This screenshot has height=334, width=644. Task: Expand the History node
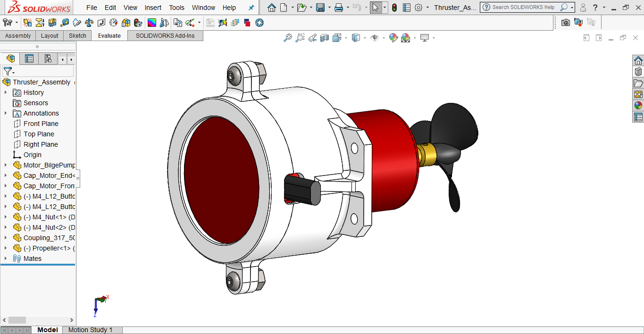coord(6,92)
